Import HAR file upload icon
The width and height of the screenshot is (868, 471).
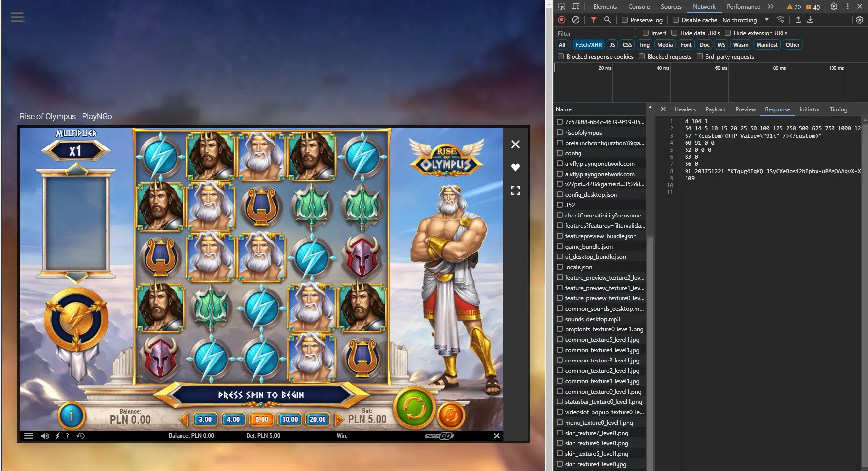pos(798,20)
